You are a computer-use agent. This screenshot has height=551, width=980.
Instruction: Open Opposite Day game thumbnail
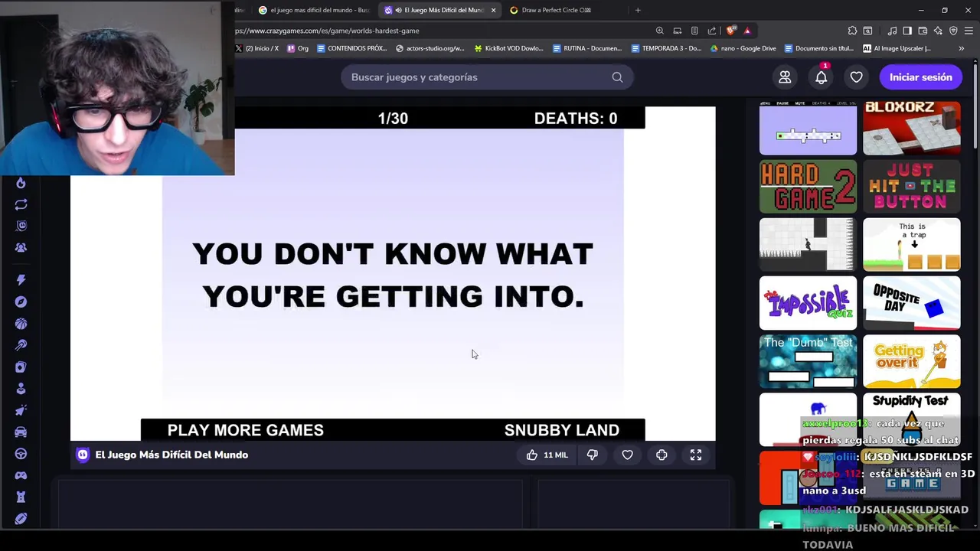coord(911,303)
